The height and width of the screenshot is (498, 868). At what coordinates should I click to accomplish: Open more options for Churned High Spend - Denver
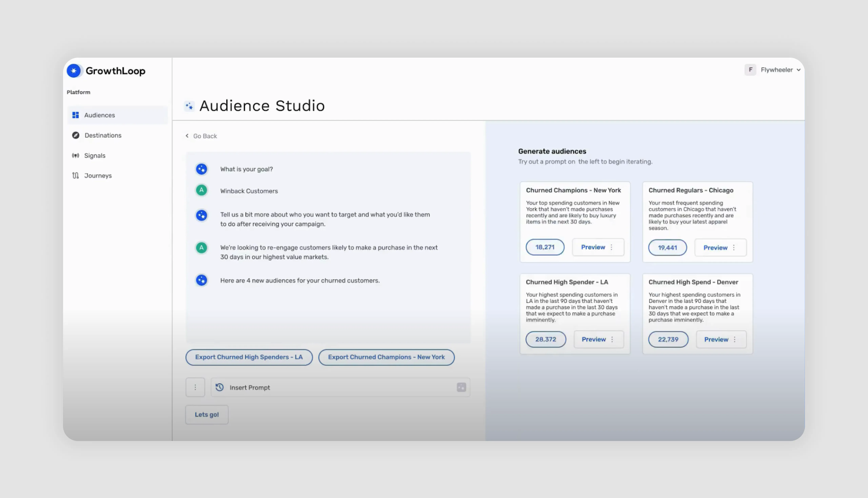[735, 339]
